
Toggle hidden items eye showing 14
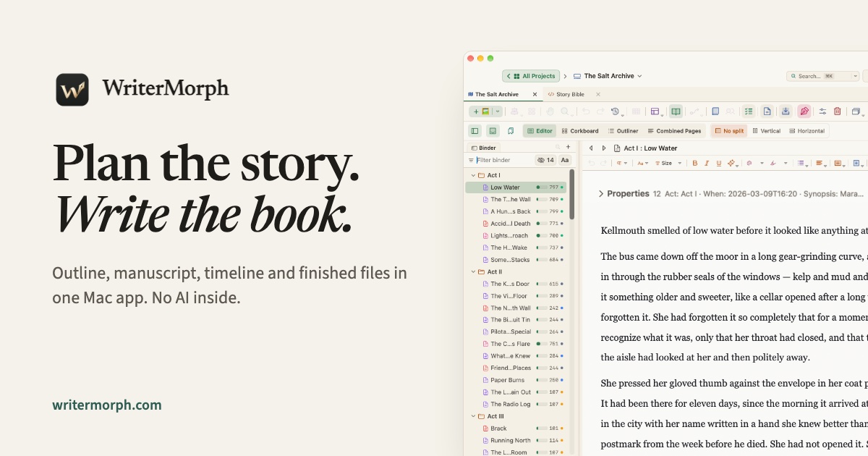[x=545, y=160]
